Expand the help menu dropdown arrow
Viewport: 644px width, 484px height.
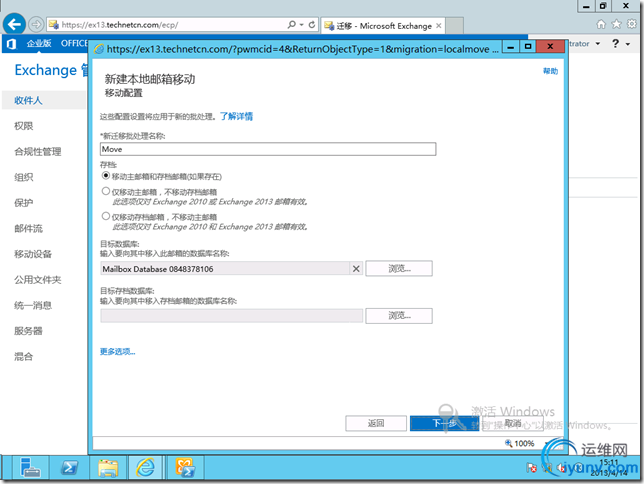[628, 44]
